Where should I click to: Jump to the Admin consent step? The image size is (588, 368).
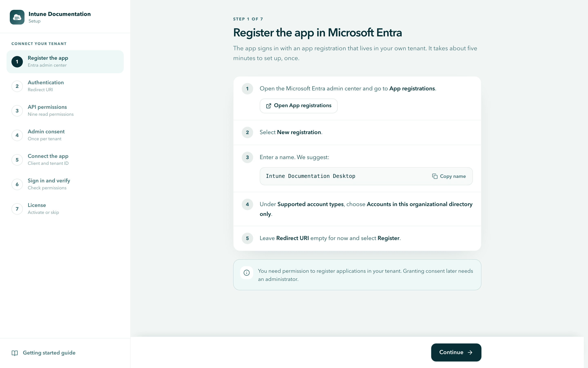[x=65, y=135]
